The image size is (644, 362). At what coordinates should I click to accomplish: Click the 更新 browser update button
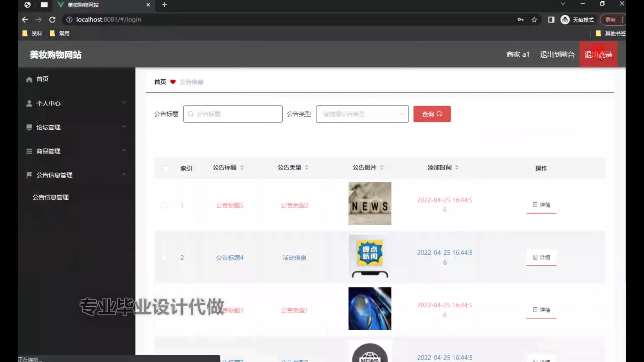click(x=610, y=19)
